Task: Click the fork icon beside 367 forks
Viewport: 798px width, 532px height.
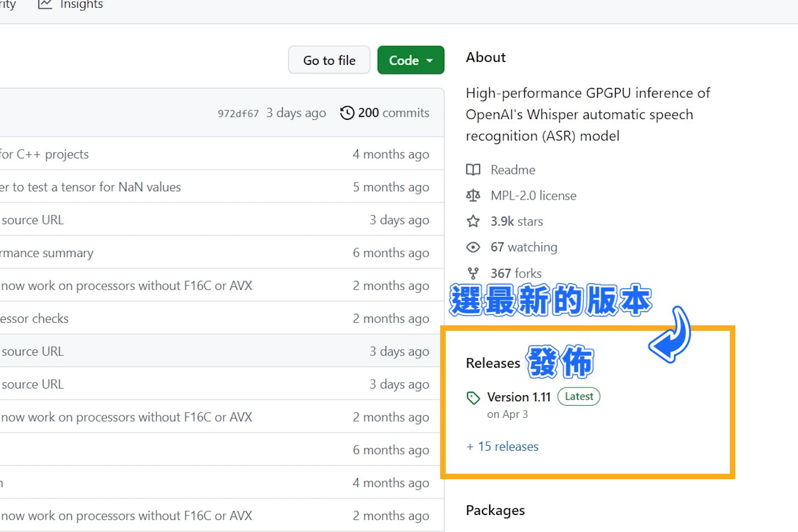Action: click(473, 273)
